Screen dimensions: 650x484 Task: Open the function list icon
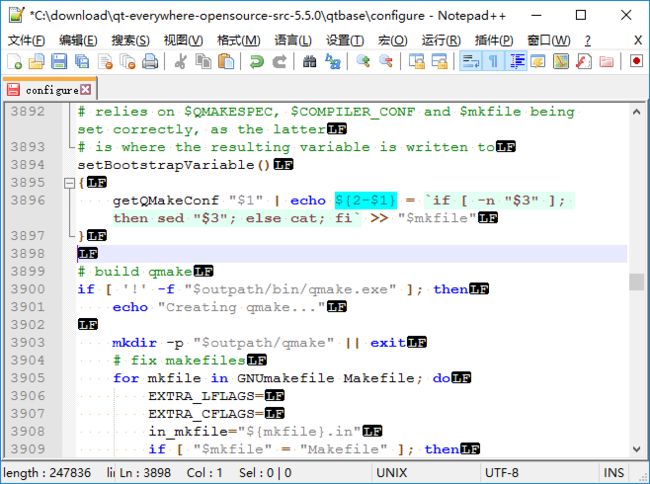click(584, 61)
